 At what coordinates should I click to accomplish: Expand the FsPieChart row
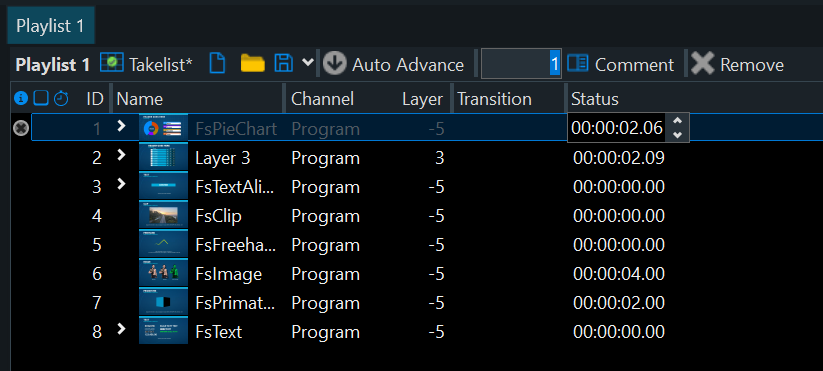point(122,126)
